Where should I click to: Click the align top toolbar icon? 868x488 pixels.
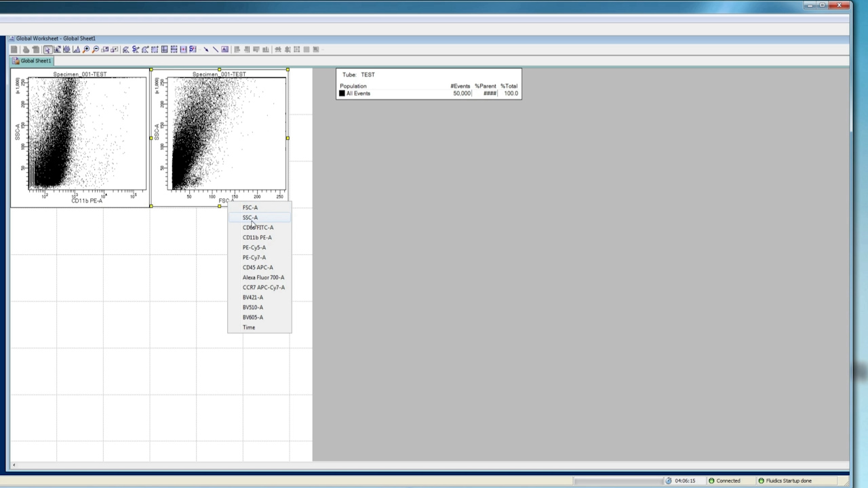pos(256,49)
